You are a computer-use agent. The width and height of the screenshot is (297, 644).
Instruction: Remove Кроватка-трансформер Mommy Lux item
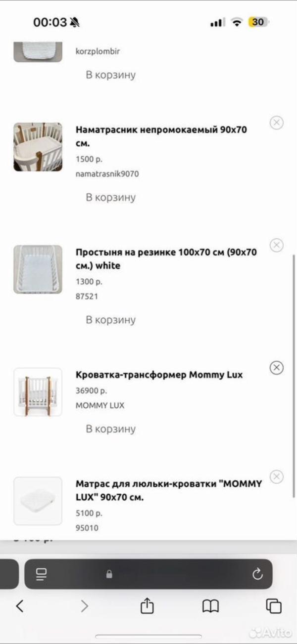[276, 368]
